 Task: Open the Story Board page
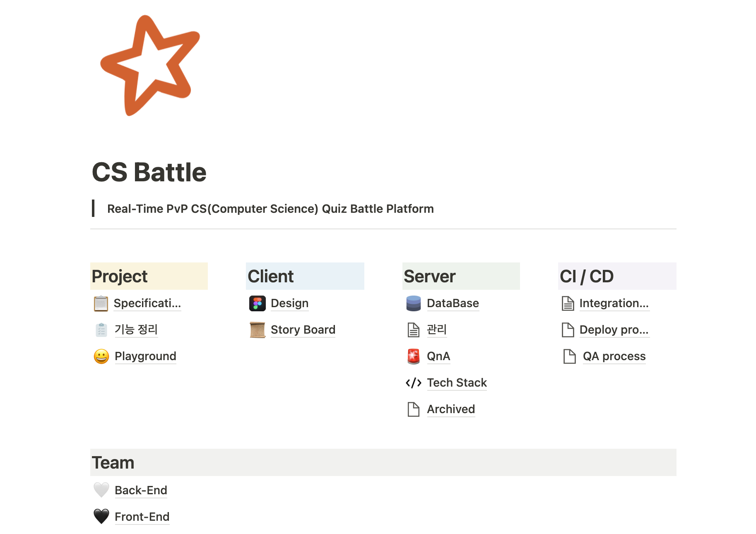[303, 330]
